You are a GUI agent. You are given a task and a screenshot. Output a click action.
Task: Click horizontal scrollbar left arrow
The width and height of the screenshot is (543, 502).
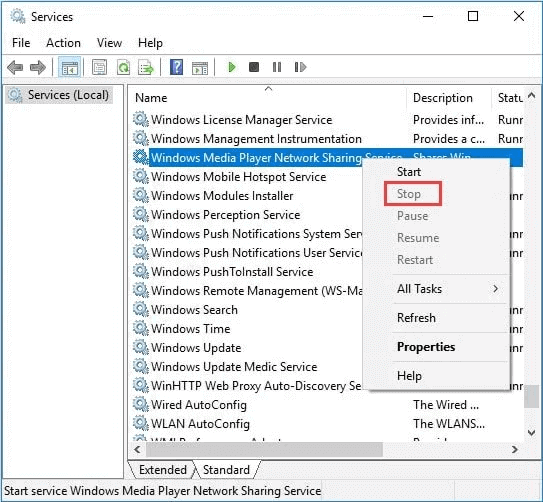tap(137, 449)
